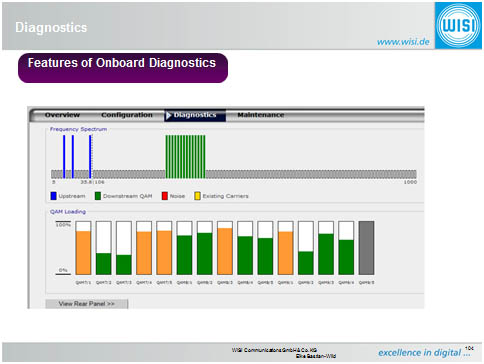Click the QAM9:2 green loading bar
The width and height of the screenshot is (484, 364).
tap(306, 263)
